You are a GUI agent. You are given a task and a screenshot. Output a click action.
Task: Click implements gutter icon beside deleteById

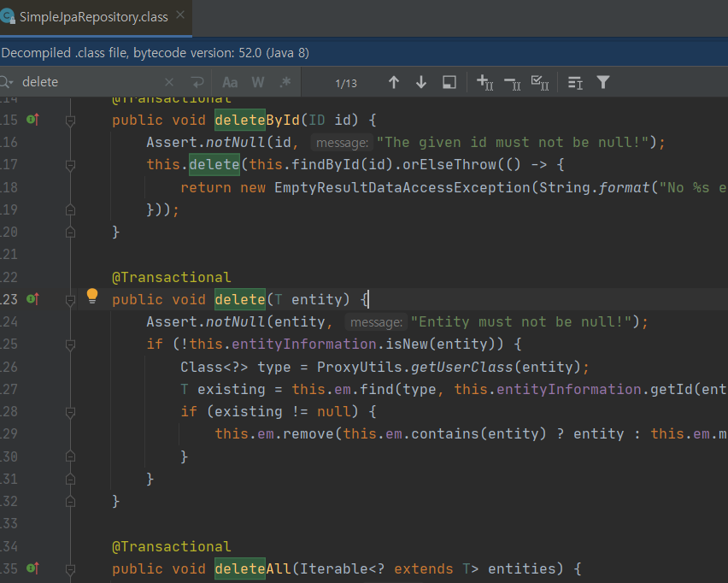[x=33, y=120]
